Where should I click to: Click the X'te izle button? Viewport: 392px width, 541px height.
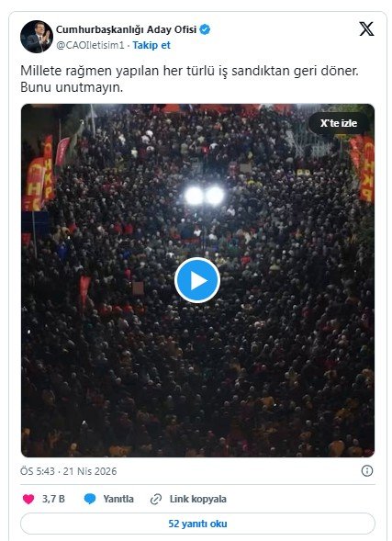click(339, 123)
